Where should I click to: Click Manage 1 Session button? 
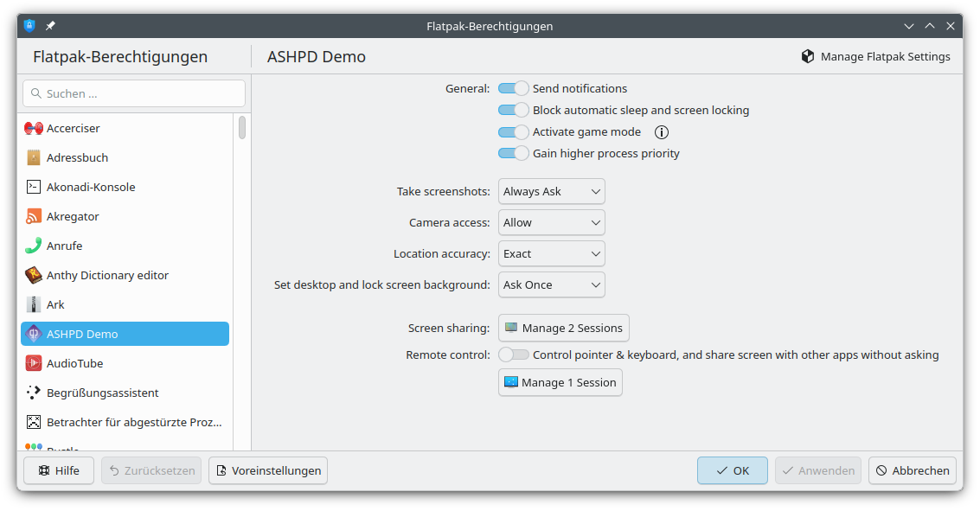pos(560,382)
